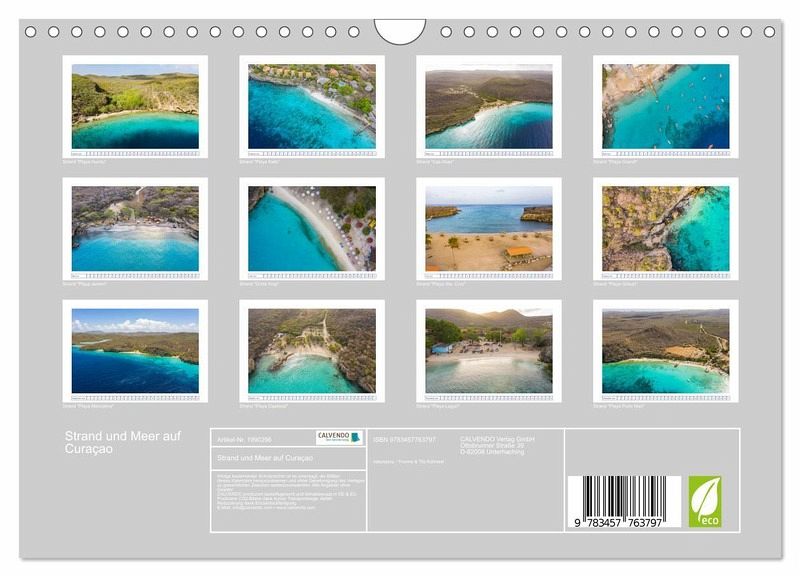The image size is (800, 577).
Task: Open the photo of boats anchored in turquoise bay
Action: (x=665, y=106)
